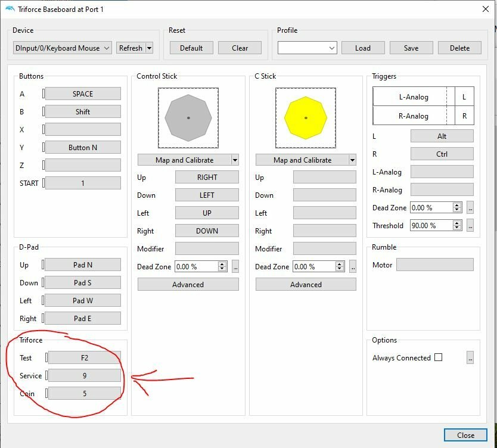Open C Stick Dead Zone '..' options
Image resolution: width=497 pixels, height=448 pixels.
coord(353,266)
